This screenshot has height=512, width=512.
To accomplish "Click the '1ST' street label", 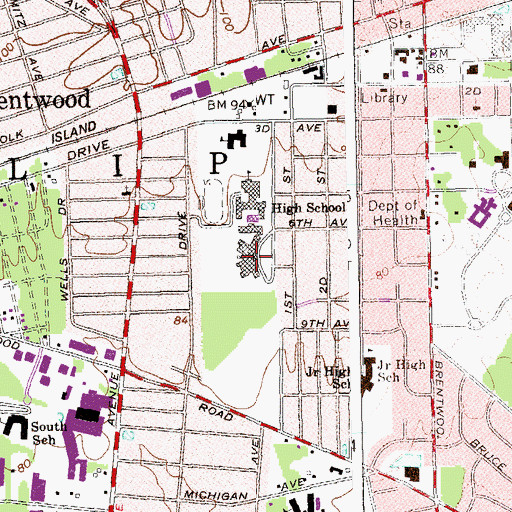I will 289,303.
